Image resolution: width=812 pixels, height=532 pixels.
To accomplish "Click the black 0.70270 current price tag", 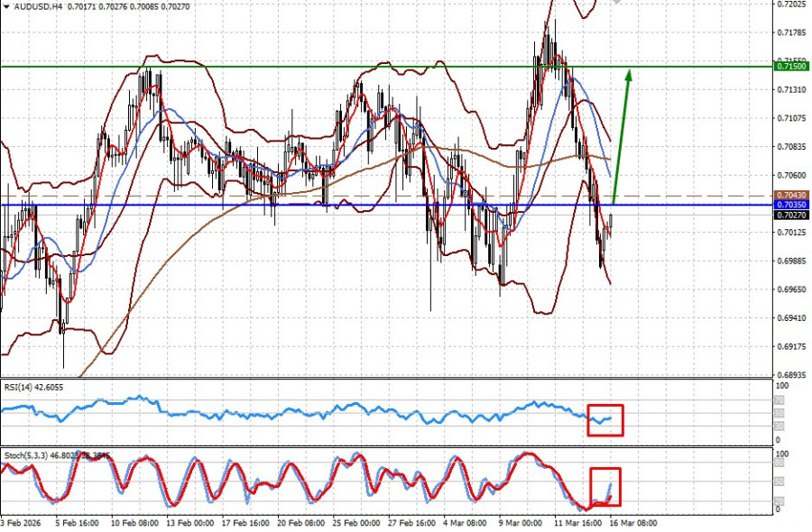I will coord(790,215).
